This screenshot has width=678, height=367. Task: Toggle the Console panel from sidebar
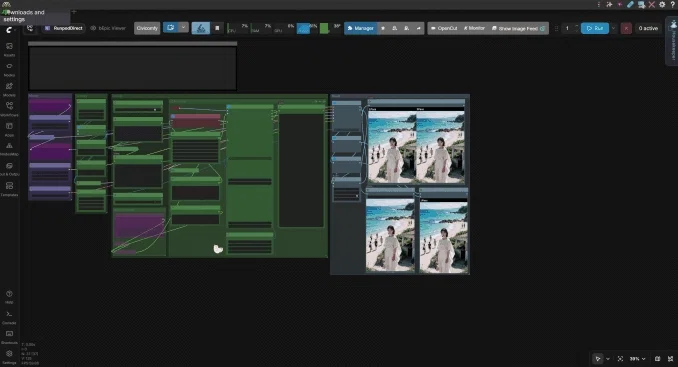tap(9, 317)
